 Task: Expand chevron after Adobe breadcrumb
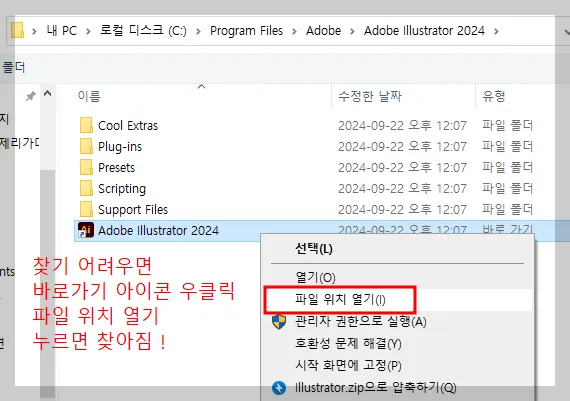coord(352,32)
